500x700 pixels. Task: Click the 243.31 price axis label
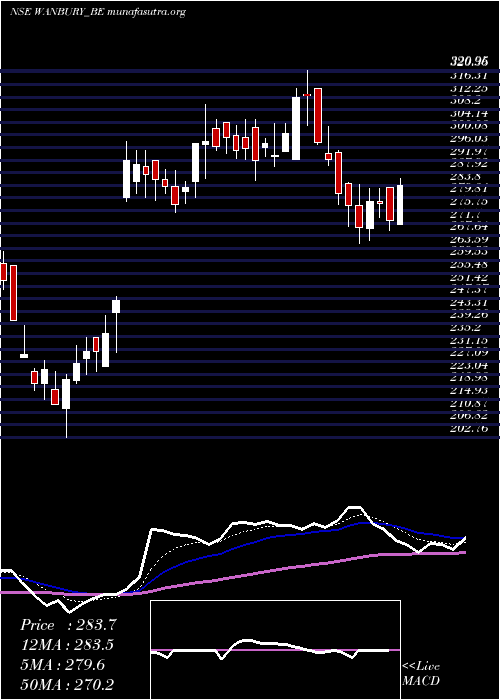468,303
